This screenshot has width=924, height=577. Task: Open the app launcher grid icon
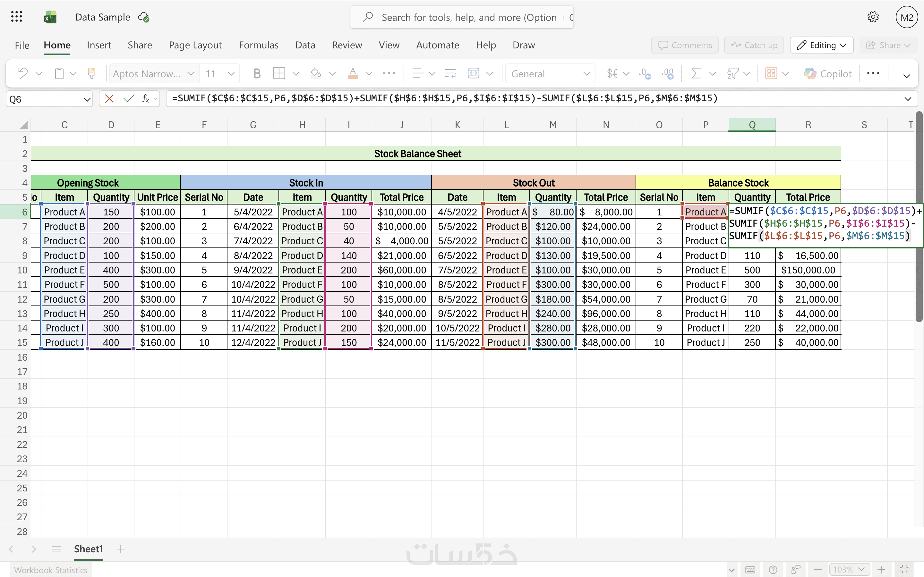pos(16,17)
